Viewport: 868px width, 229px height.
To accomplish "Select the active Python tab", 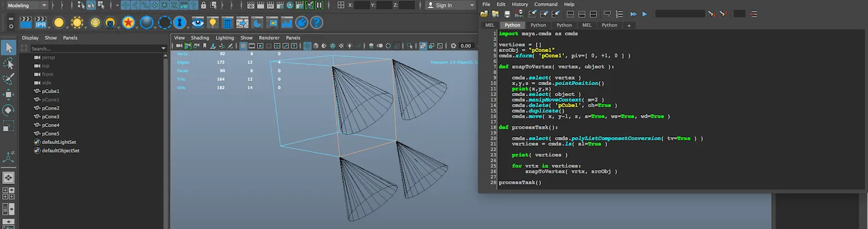I will [512, 25].
